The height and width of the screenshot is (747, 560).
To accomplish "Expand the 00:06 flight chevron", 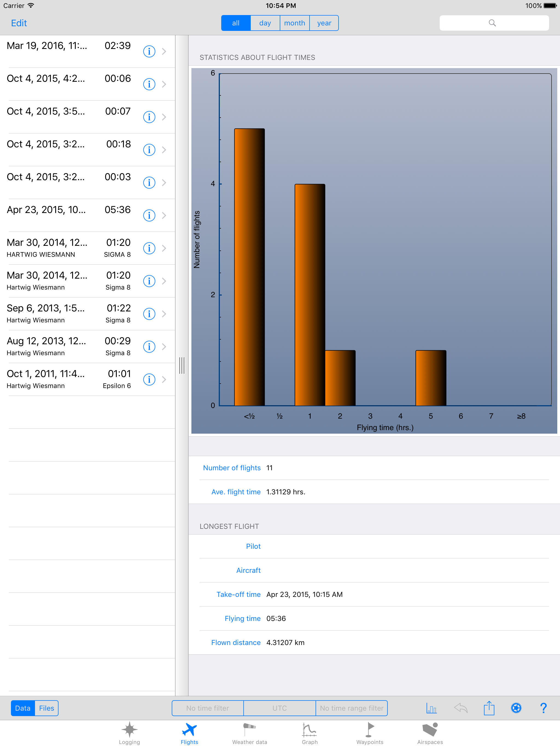I will [x=164, y=84].
